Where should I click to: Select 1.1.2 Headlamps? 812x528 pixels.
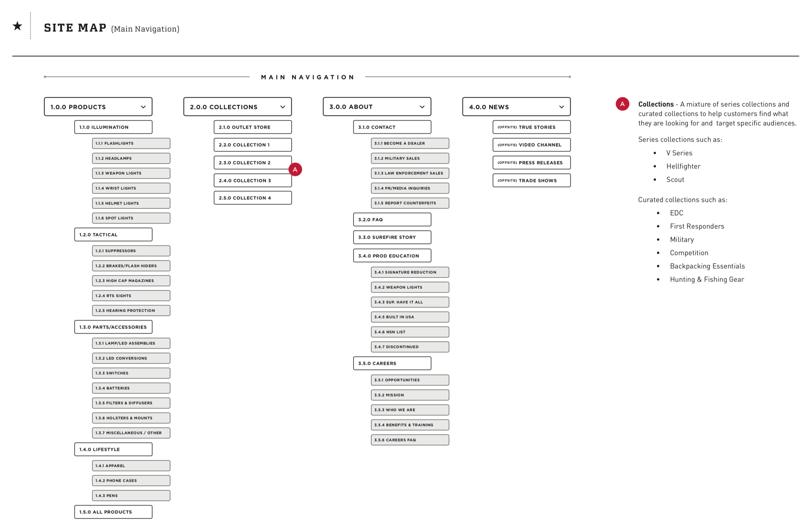pyautogui.click(x=131, y=158)
